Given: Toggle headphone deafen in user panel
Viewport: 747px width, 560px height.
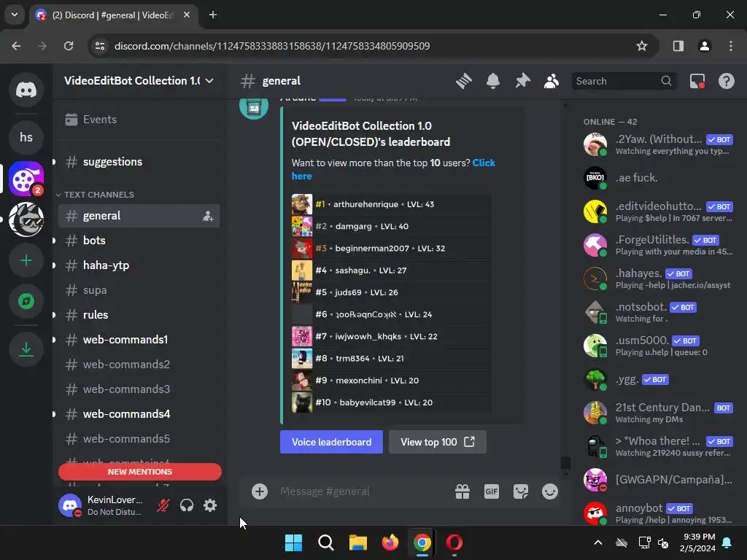Looking at the screenshot, I should [187, 505].
